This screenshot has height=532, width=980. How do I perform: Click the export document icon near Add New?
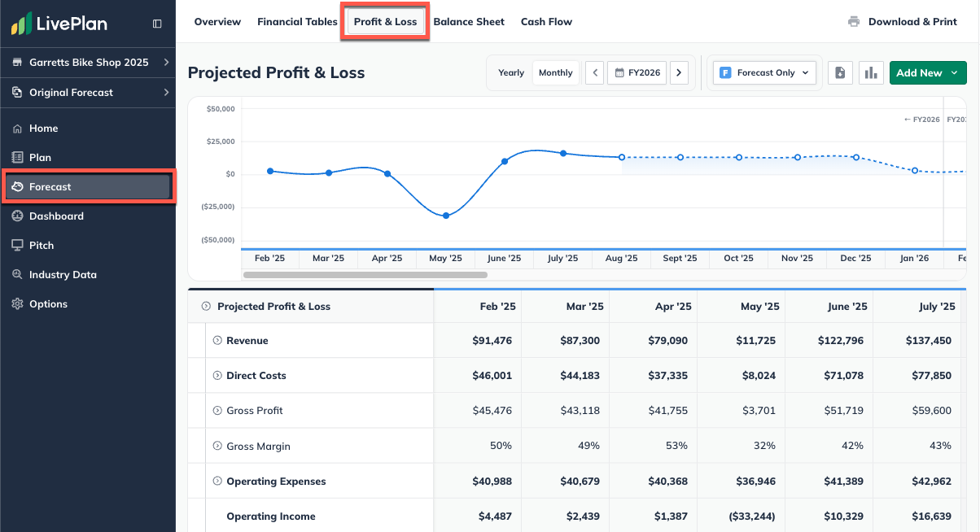(840, 72)
